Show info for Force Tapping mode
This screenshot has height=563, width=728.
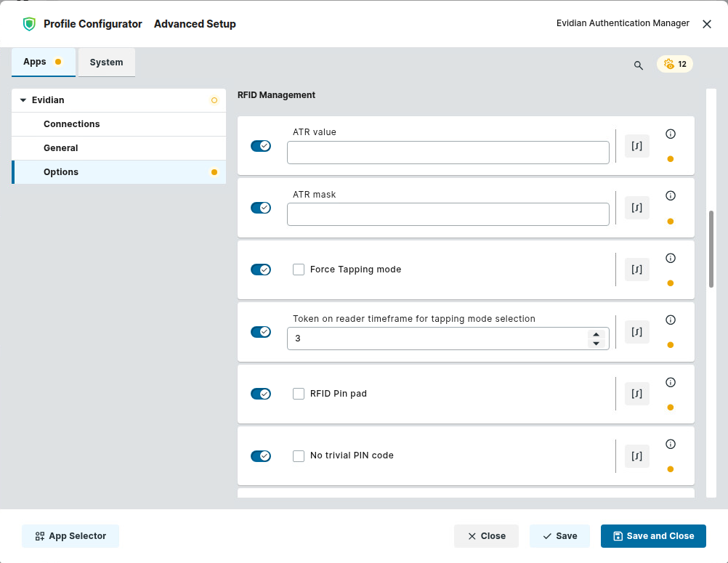click(671, 258)
